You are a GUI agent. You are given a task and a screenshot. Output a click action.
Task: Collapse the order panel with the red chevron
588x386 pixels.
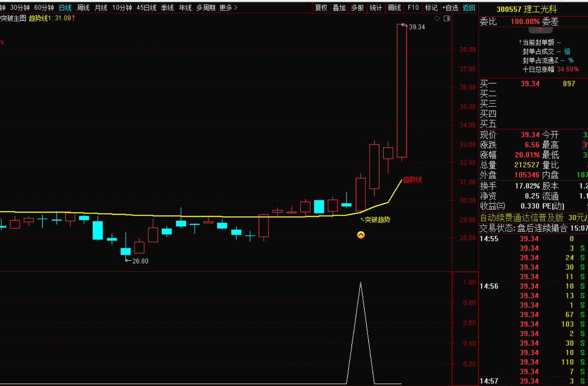coord(540,30)
